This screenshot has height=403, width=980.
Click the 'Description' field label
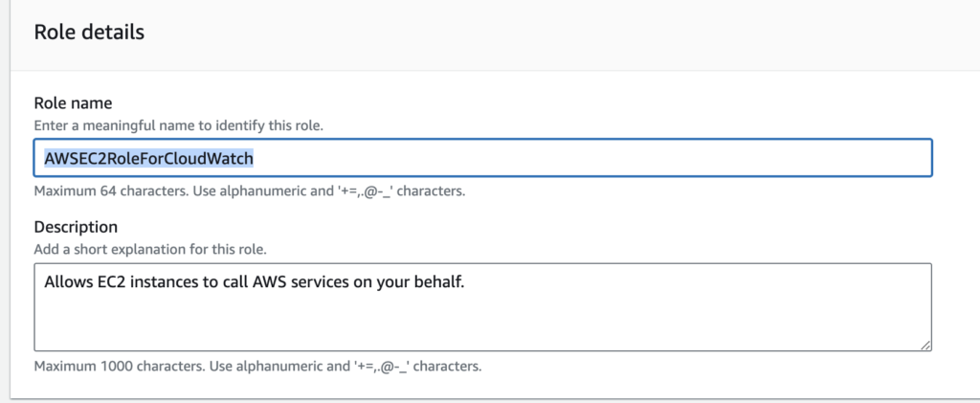[x=76, y=227]
